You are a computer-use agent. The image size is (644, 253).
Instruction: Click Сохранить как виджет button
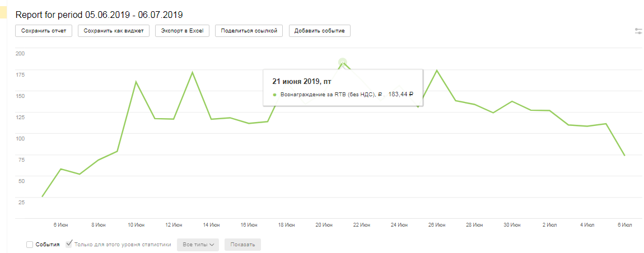(114, 31)
